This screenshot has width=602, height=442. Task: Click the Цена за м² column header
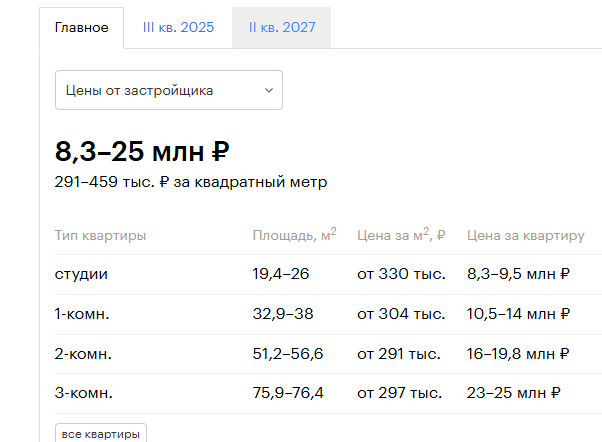[401, 235]
